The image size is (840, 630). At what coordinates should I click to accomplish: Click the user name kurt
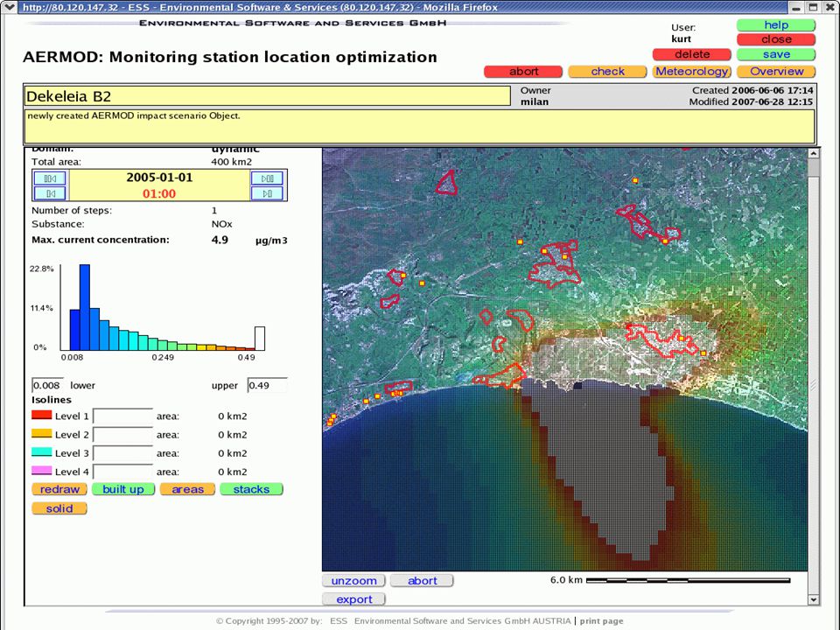pyautogui.click(x=681, y=39)
